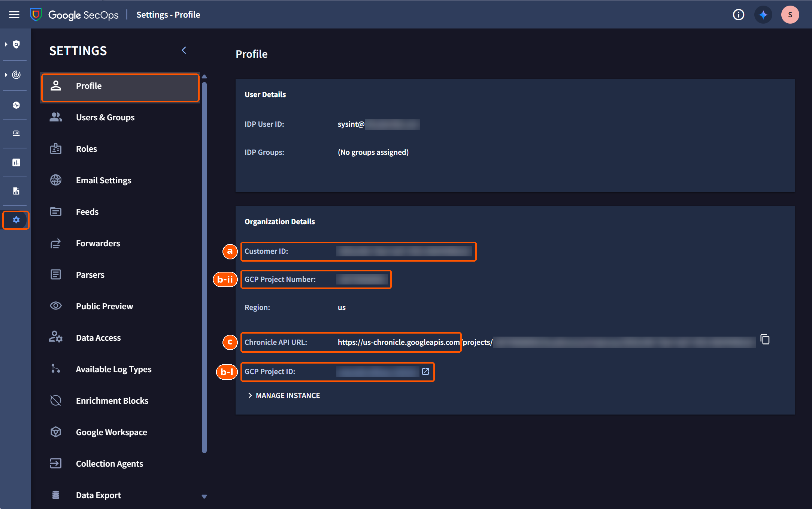Image resolution: width=812 pixels, height=509 pixels.
Task: Click the Feeds card icon
Action: click(56, 212)
